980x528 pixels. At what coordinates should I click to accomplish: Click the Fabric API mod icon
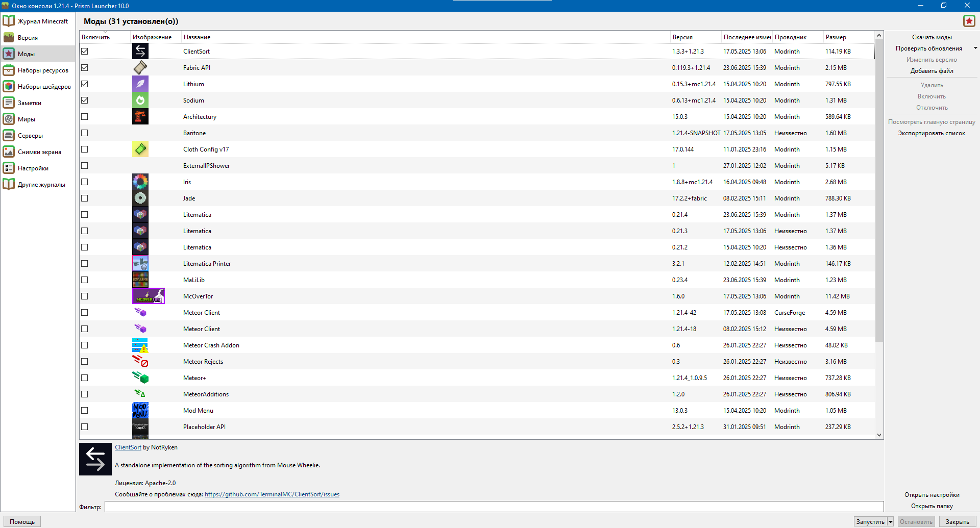click(140, 67)
